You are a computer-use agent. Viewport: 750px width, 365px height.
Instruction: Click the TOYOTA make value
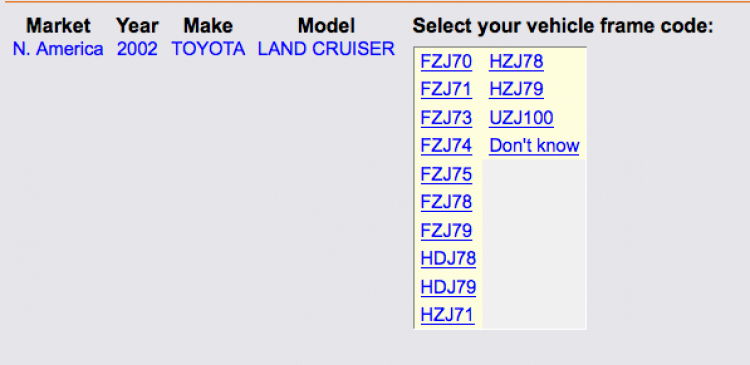tap(208, 49)
